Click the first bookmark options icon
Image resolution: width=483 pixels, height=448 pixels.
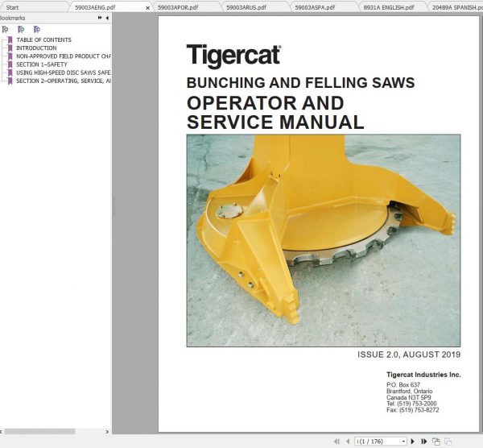(x=6, y=30)
